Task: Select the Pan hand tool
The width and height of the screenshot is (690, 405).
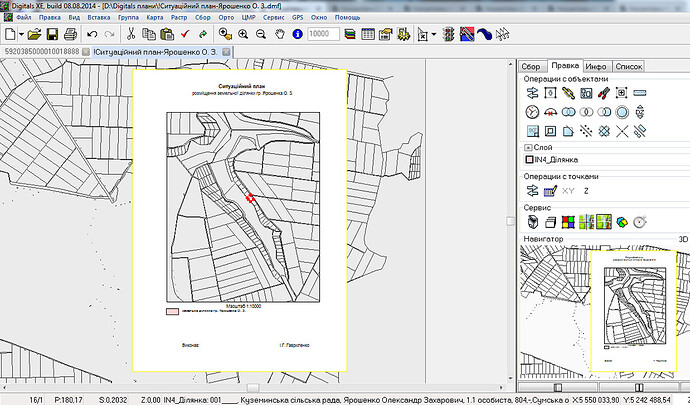Action: coord(279,34)
